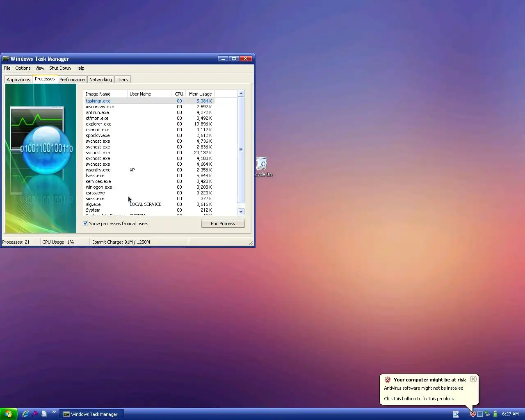Click the red security shield tray icon
The width and height of the screenshot is (525, 420).
(472, 414)
